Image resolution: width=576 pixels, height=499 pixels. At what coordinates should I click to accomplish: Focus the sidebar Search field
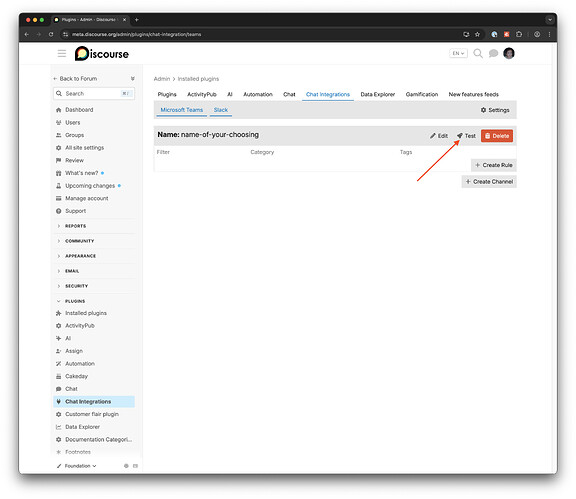[x=94, y=94]
